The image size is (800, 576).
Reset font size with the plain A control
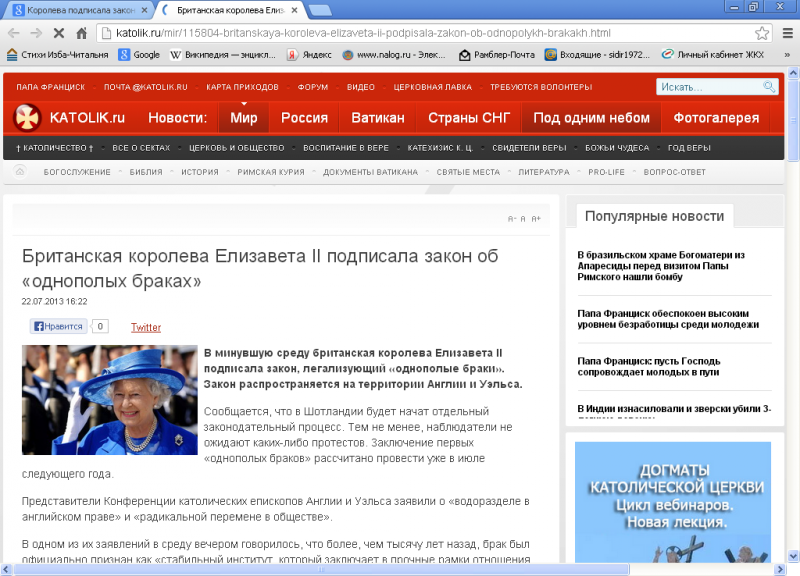(523, 219)
